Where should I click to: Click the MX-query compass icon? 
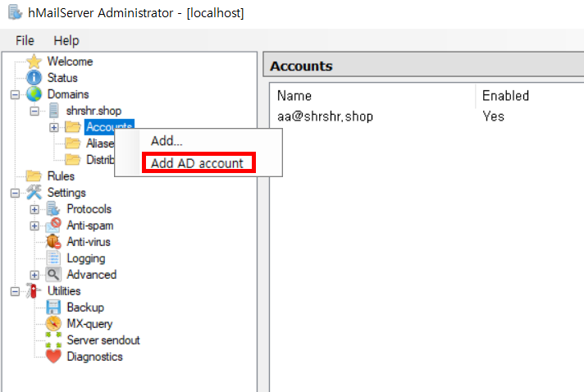(x=53, y=323)
